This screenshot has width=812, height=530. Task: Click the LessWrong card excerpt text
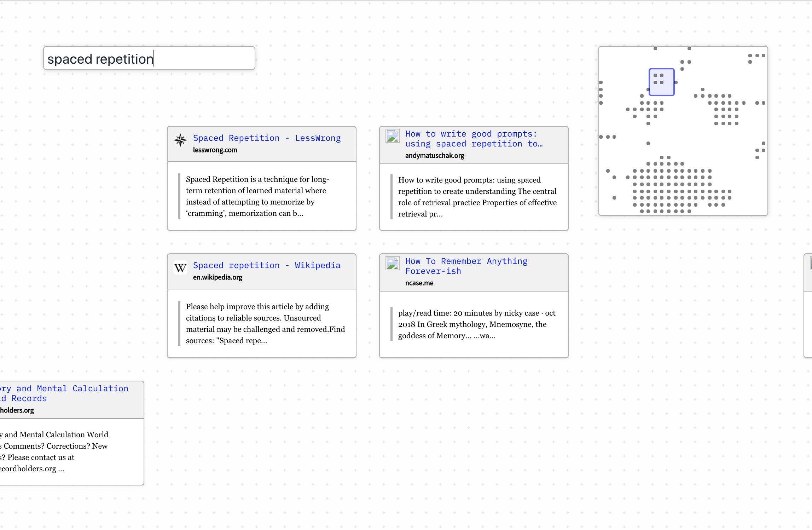click(x=257, y=196)
